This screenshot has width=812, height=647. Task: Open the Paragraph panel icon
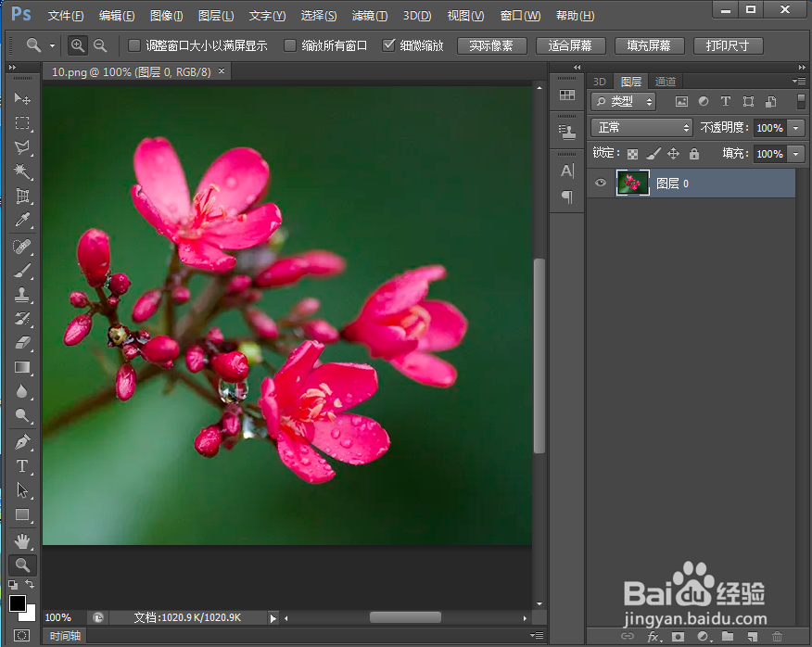pyautogui.click(x=567, y=197)
